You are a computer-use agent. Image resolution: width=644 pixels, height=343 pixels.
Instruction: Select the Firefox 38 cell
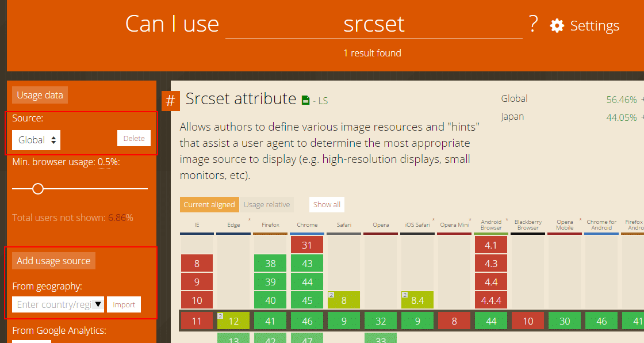click(x=270, y=263)
